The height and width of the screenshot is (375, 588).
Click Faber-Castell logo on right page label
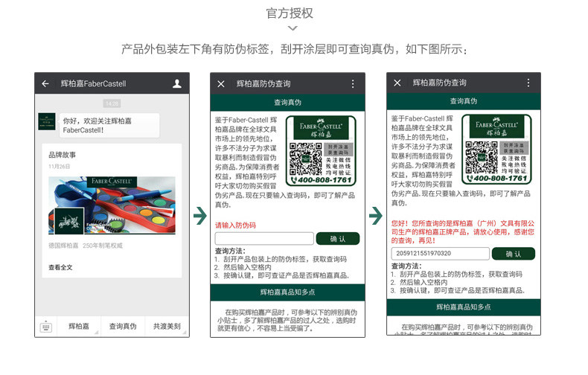[x=496, y=126]
